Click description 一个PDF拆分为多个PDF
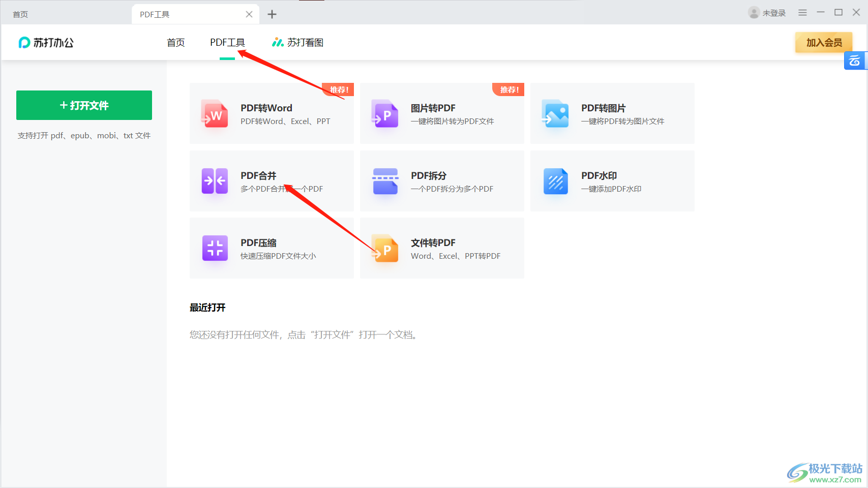The image size is (868, 488). [x=452, y=189]
